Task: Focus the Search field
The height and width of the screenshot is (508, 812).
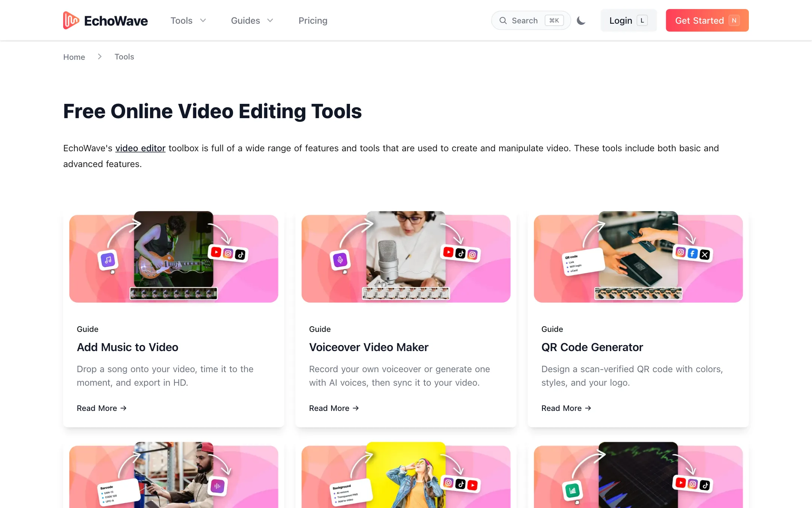Action: pos(531,20)
